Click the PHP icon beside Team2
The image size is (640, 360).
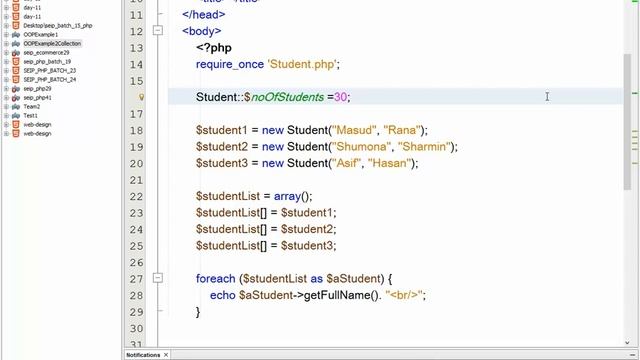(x=16, y=107)
